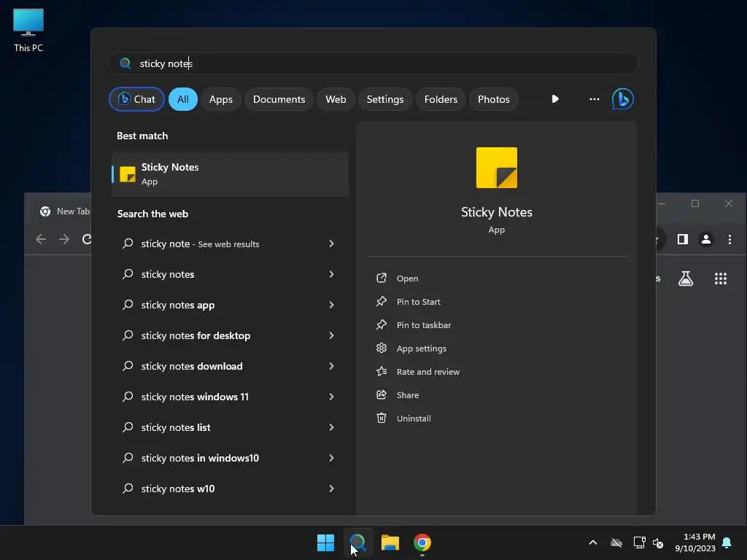Select 'sticky notes download' suggestion
The height and width of the screenshot is (560, 747).
[x=230, y=366]
